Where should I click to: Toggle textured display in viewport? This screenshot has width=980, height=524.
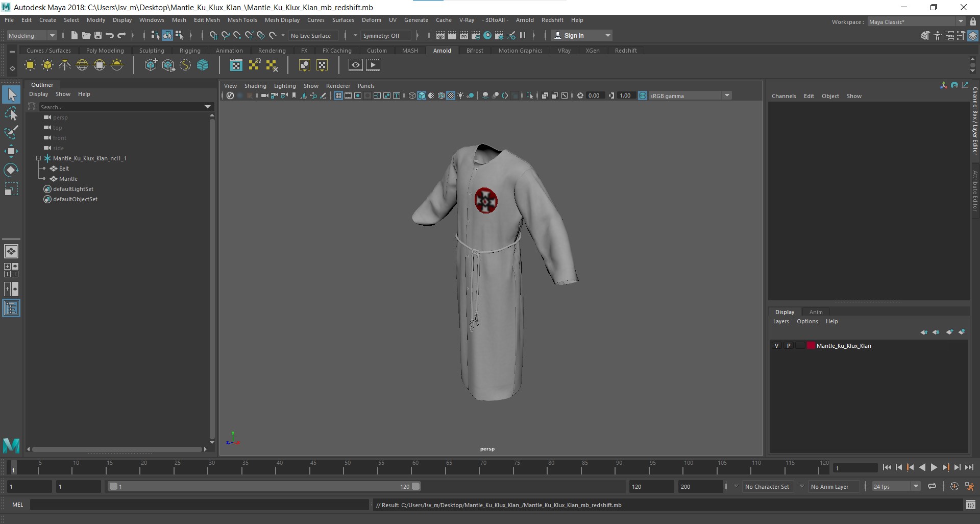451,96
